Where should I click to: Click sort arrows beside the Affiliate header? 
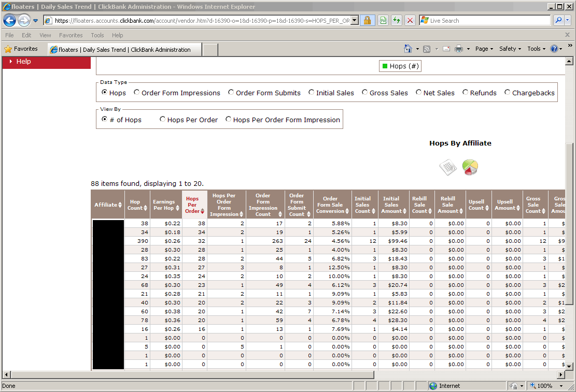coord(120,205)
